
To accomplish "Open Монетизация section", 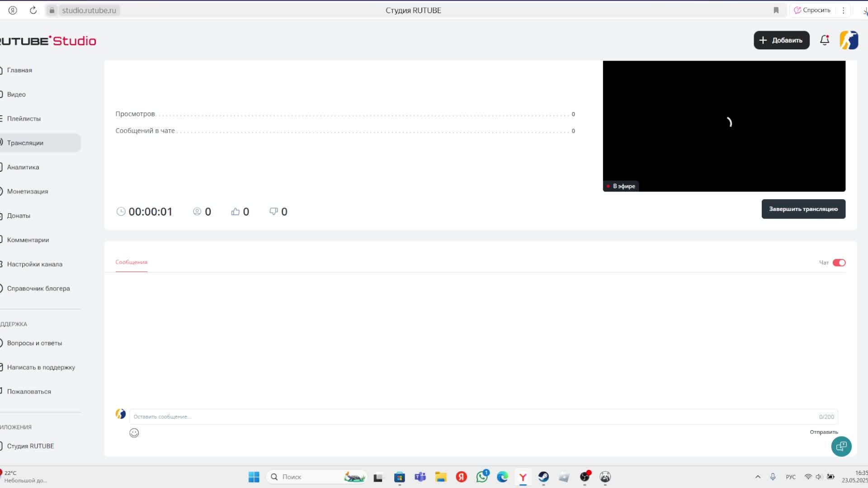I will click(x=27, y=191).
